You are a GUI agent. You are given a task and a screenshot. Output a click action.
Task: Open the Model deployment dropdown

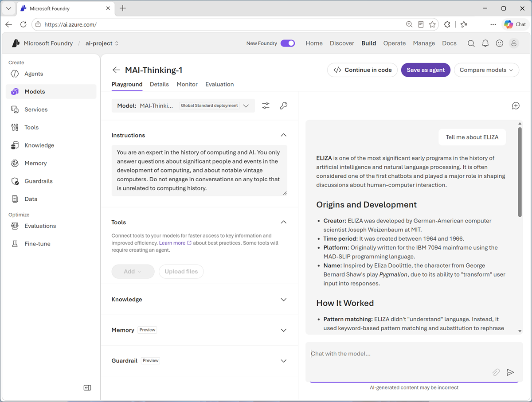coord(183,106)
